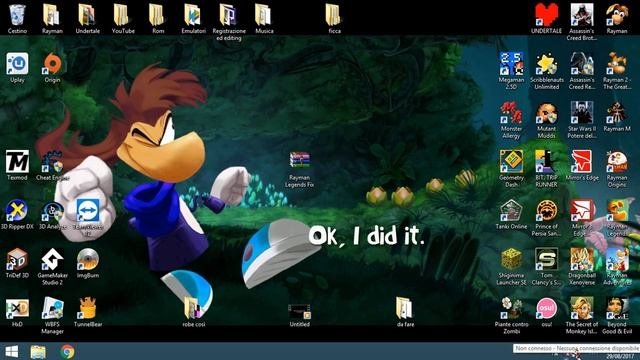
Task: Open File Explorer from the taskbar
Action: click(38, 351)
